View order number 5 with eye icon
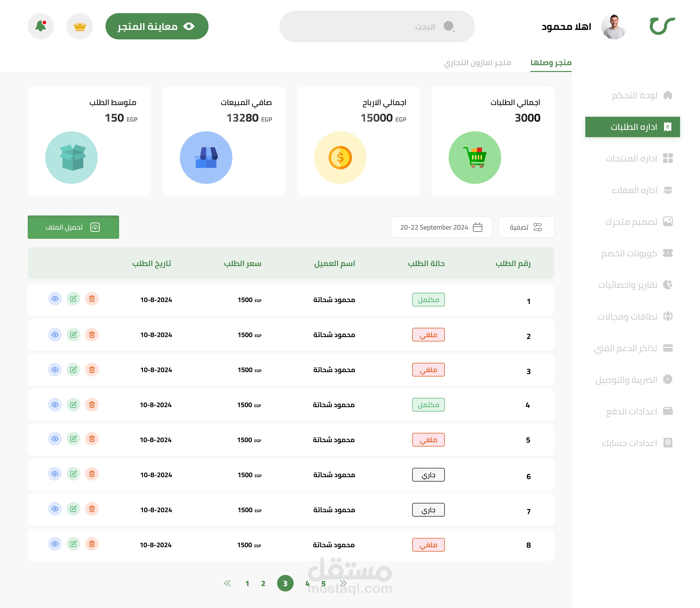The height and width of the screenshot is (608, 700). coord(55,439)
